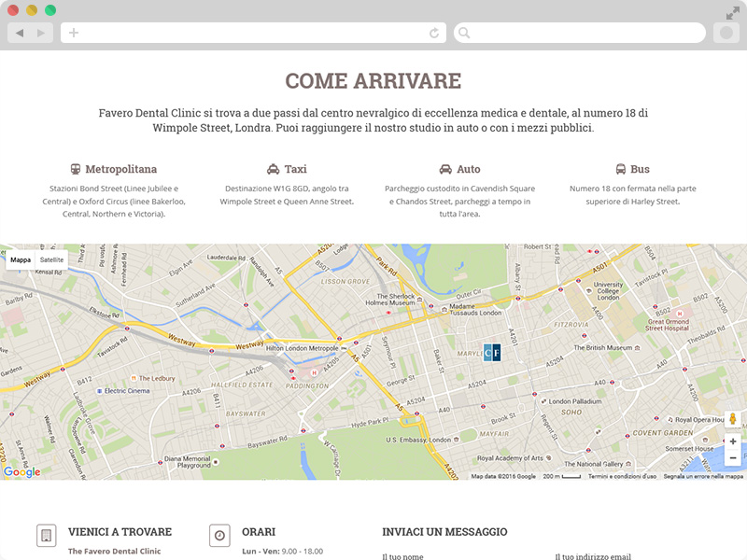Viewport: 747px width, 560px height.
Task: Click the Royal Opera House map label
Action: (699, 419)
